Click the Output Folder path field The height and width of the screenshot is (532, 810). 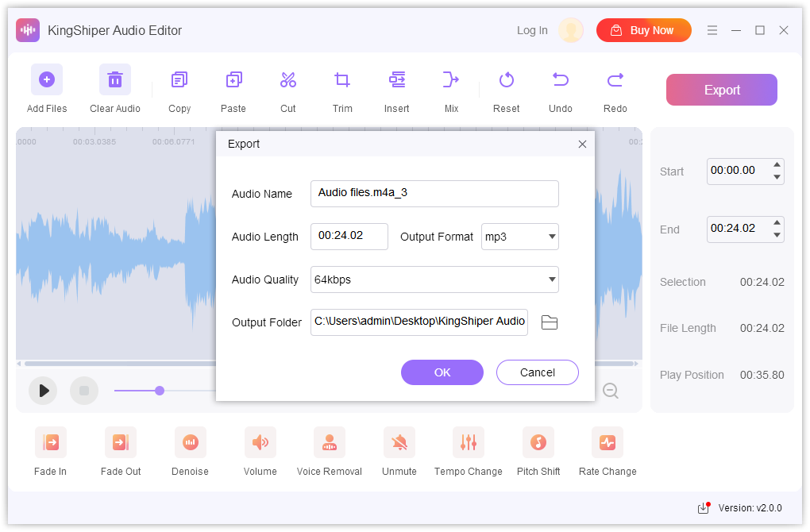419,322
